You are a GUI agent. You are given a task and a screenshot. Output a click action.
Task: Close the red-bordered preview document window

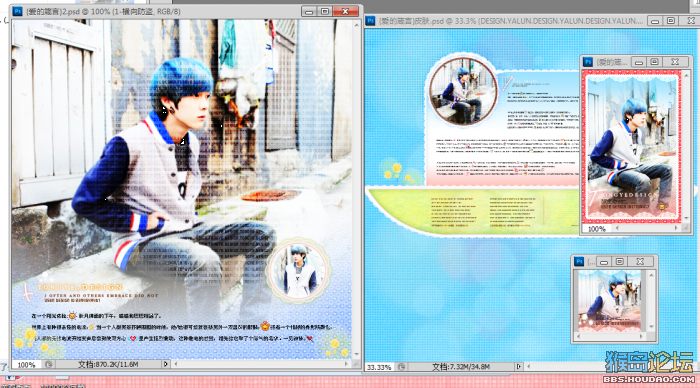coord(675,62)
